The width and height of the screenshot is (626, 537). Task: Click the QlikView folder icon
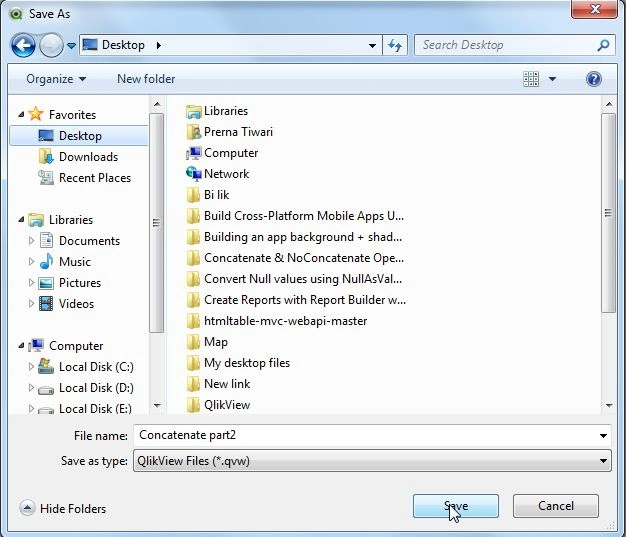coord(193,405)
